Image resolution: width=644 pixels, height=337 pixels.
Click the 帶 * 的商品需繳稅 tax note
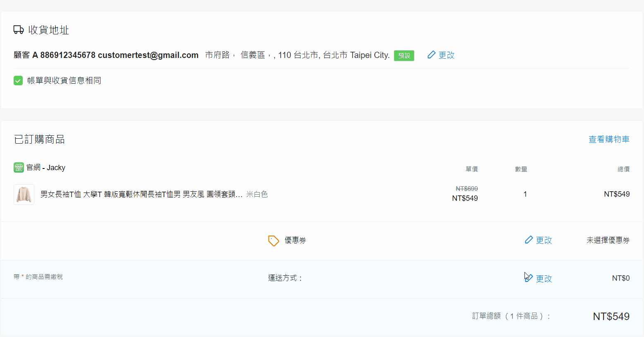pyautogui.click(x=38, y=277)
